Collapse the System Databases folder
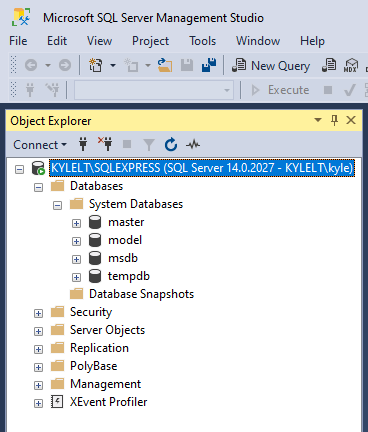 pos(57,205)
